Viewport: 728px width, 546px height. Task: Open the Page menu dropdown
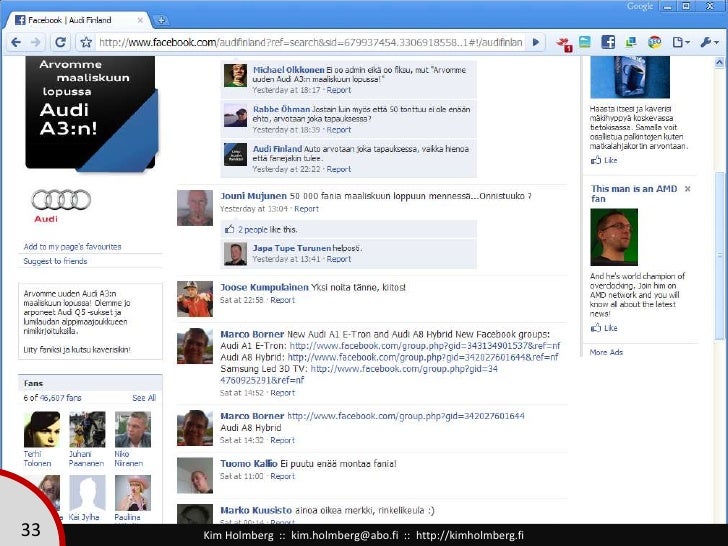pos(681,42)
